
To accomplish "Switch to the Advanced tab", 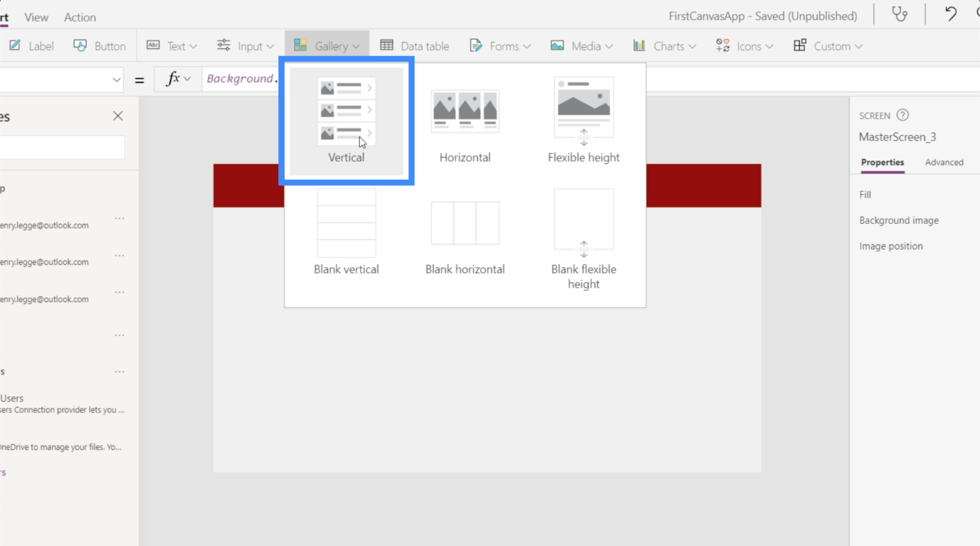I will [944, 163].
